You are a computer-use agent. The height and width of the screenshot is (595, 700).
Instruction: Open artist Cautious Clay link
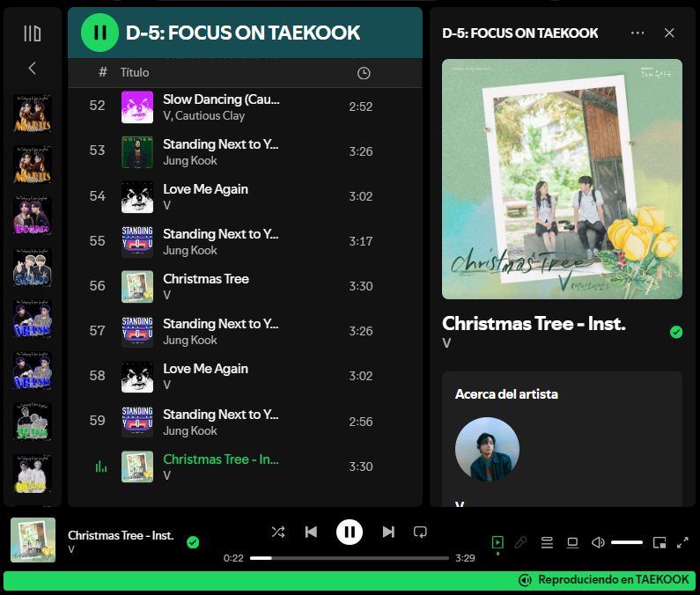[x=210, y=115]
